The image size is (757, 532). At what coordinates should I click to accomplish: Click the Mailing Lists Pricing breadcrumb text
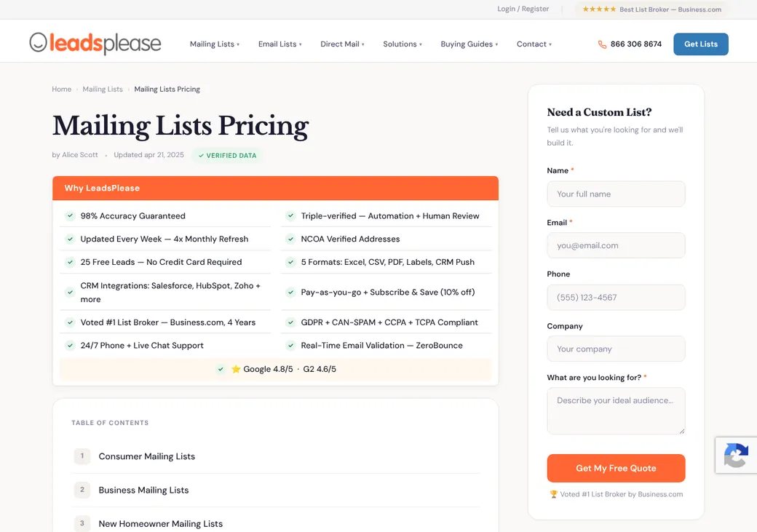[167, 90]
